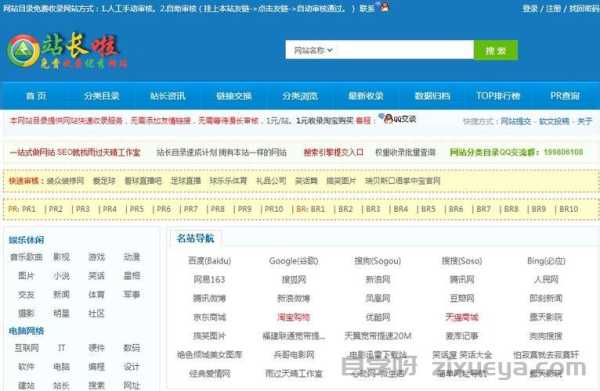Select the PR5 filter link
Image resolution: width=600 pixels, height=391 pixels.
click(137, 209)
